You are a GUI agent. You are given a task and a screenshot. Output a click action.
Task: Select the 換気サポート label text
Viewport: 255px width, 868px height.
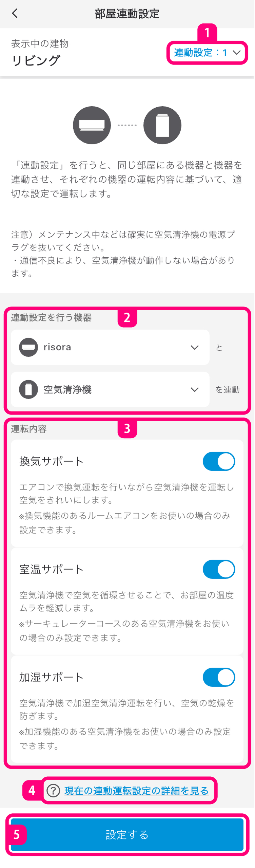tap(51, 461)
